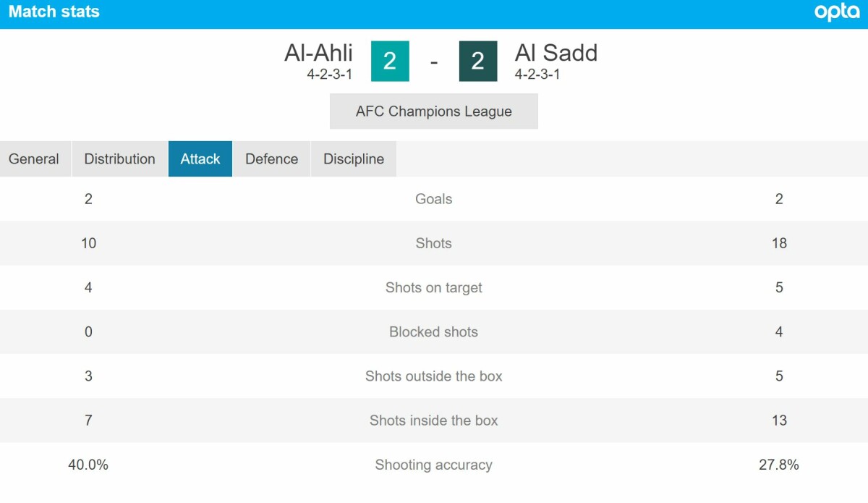The image size is (868, 503).
Task: Switch to the Discipline tab
Action: click(354, 159)
